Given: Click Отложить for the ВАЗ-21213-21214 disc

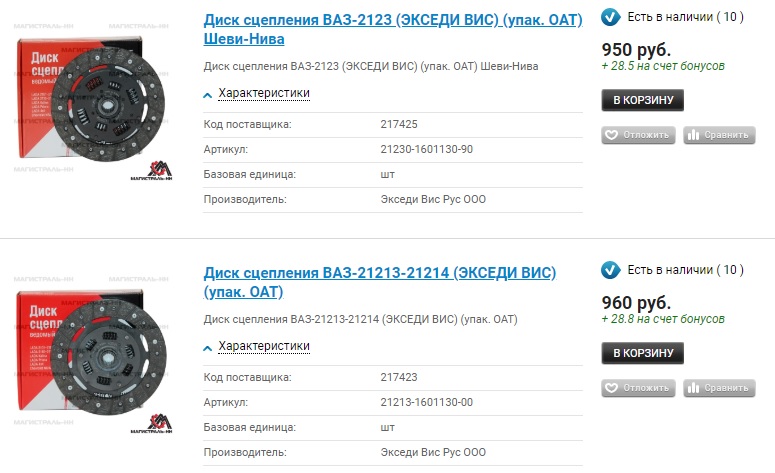Looking at the screenshot, I should (x=638, y=388).
